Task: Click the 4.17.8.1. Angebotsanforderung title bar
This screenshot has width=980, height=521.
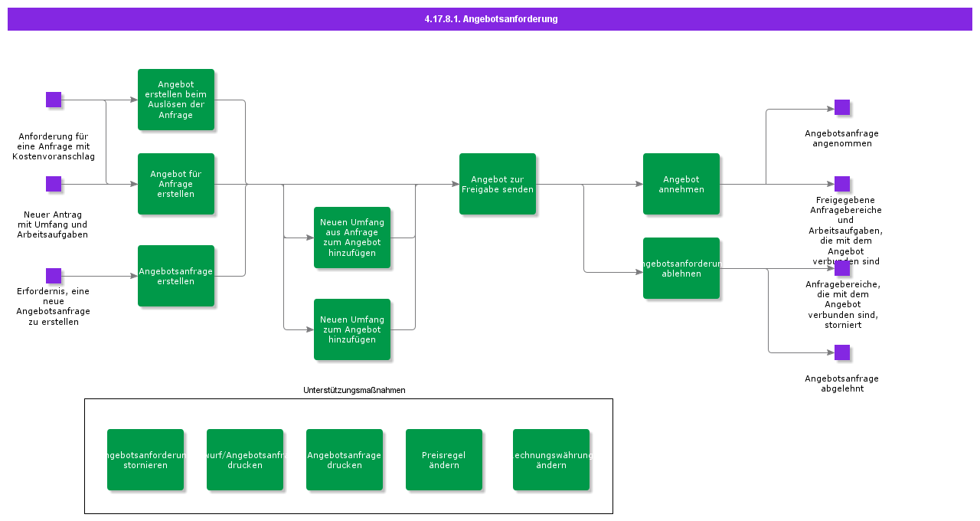Action: 490,19
